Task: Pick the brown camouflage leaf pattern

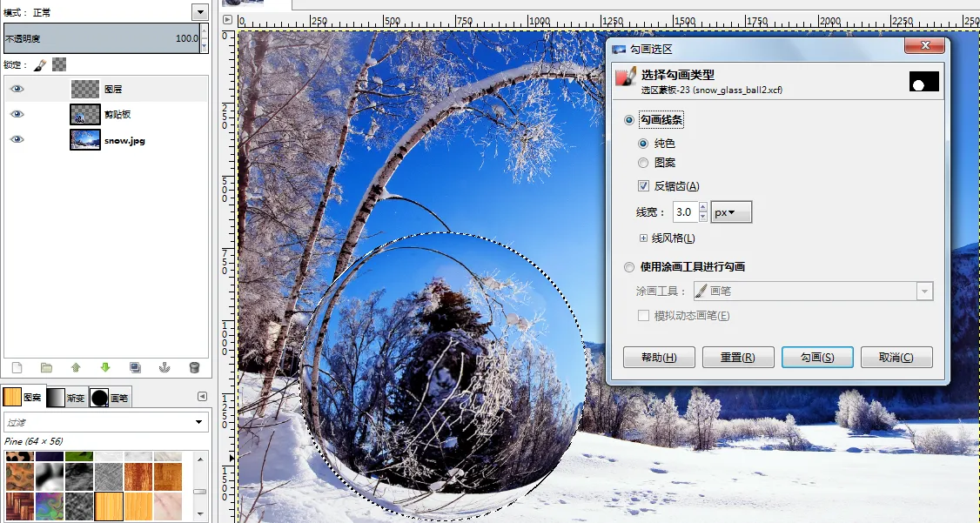Action: point(19,477)
